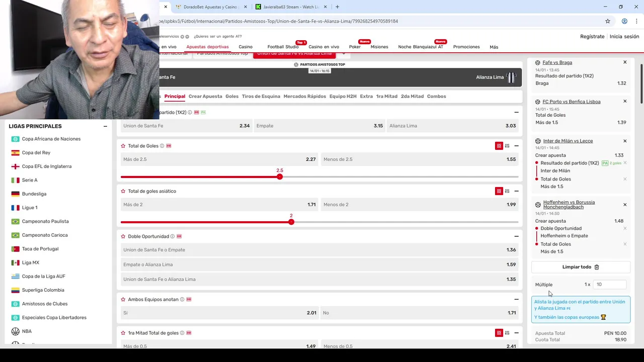The width and height of the screenshot is (644, 362).
Task: Open the Fafe vs Braga match link
Action: click(x=557, y=62)
